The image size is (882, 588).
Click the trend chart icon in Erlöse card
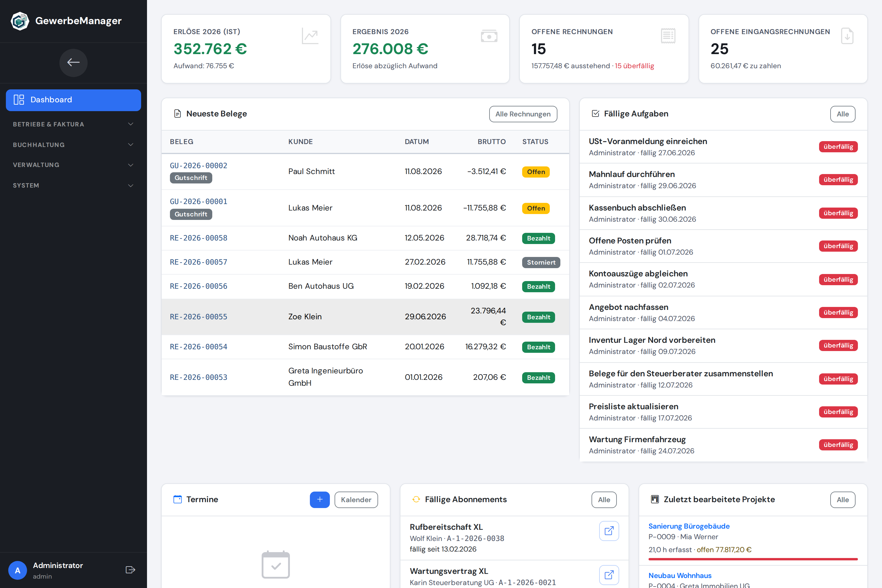[310, 36]
